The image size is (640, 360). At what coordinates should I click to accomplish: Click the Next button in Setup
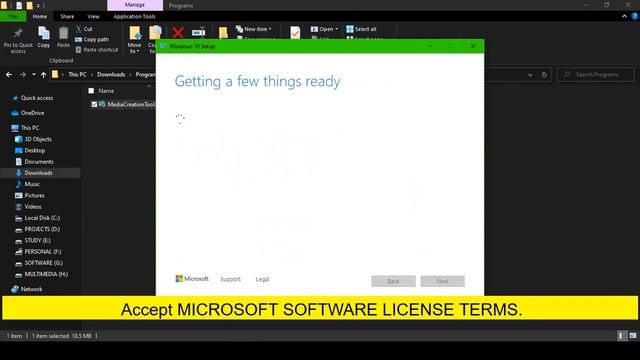(x=442, y=281)
